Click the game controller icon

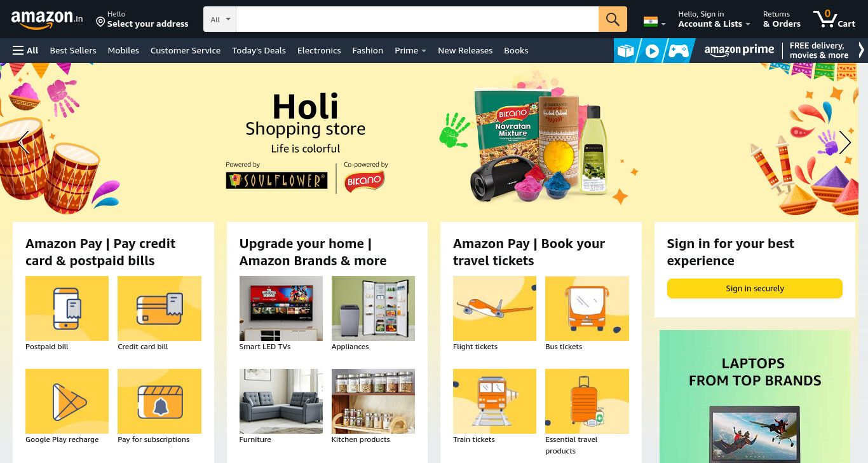[679, 51]
